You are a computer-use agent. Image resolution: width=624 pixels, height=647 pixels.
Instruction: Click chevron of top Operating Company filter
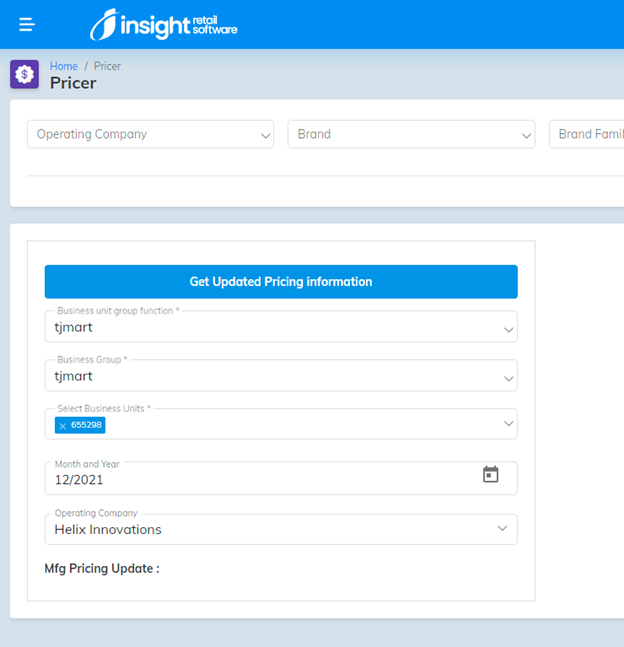(x=266, y=135)
